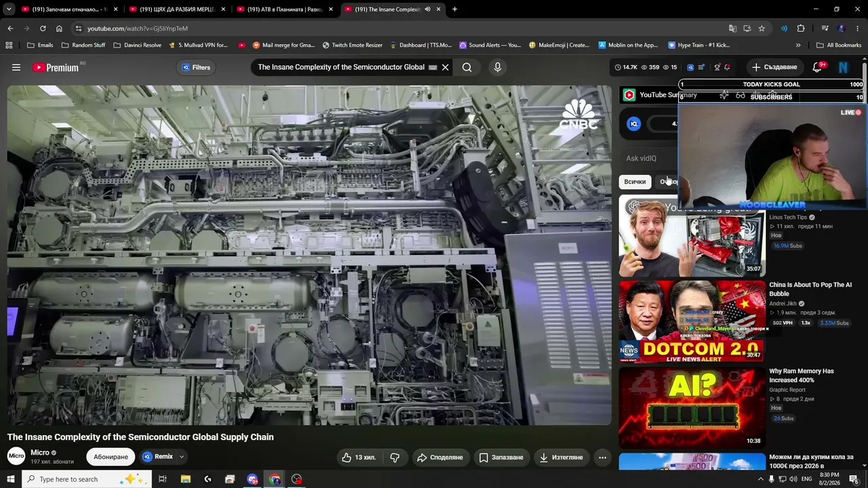Viewport: 868px width, 488px height.
Task: Open the browser extensions puzzle icon
Action: pos(801,28)
